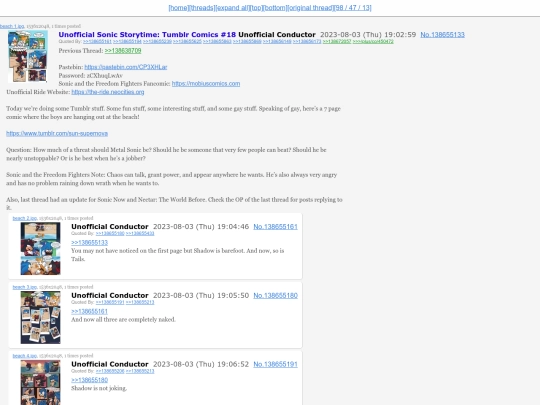
Task: Click the timestamp 2023-08-03 (Thu) 19:04:46
Action: coord(201,227)
